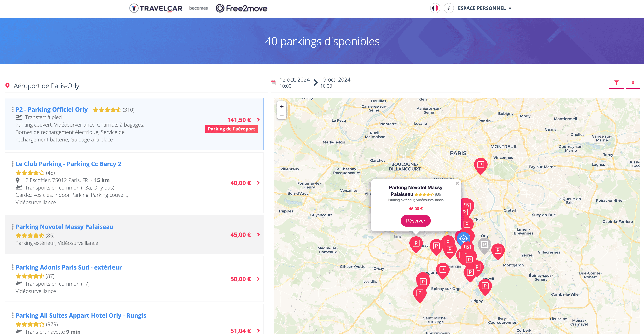Image resolution: width=644 pixels, height=334 pixels.
Task: Select the parking marker near Vincennes
Action: pos(480,166)
